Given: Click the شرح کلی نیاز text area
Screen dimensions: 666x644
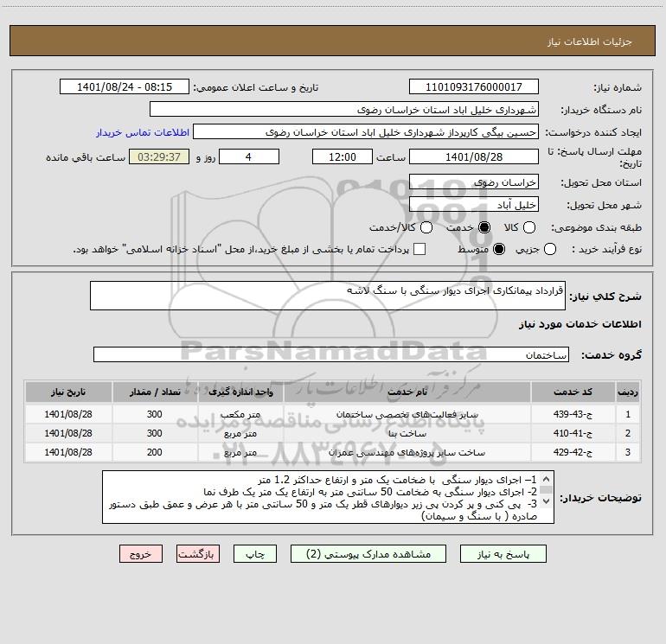Looking at the screenshot, I should point(328,296).
